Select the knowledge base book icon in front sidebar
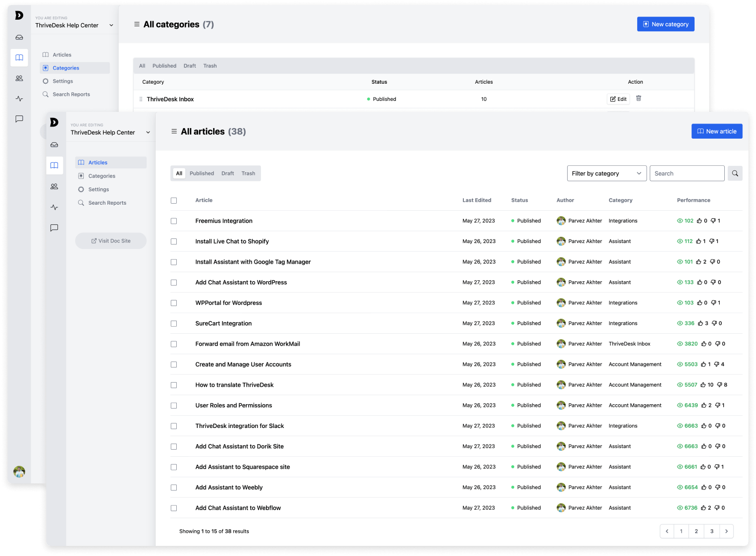 click(54, 165)
